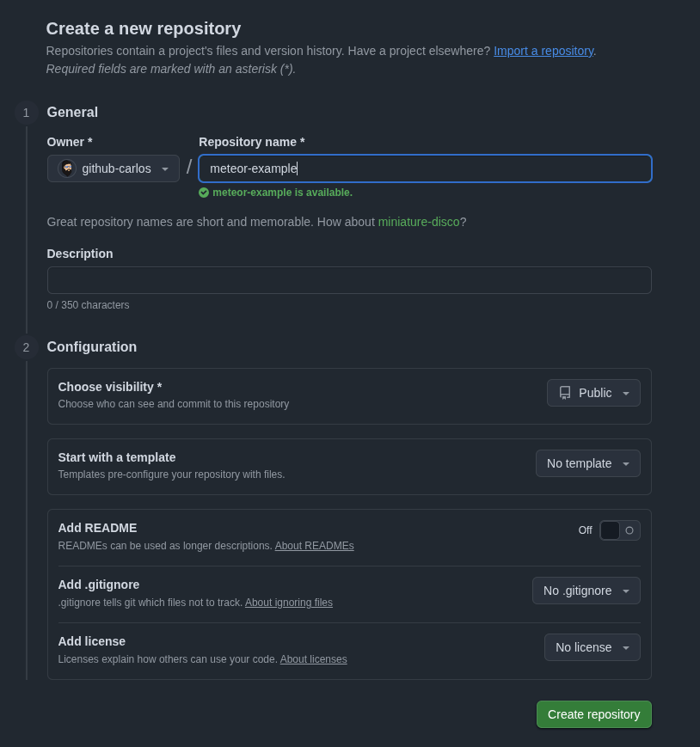Image resolution: width=700 pixels, height=747 pixels.
Task: Expand the No license dropdown
Action: point(592,647)
